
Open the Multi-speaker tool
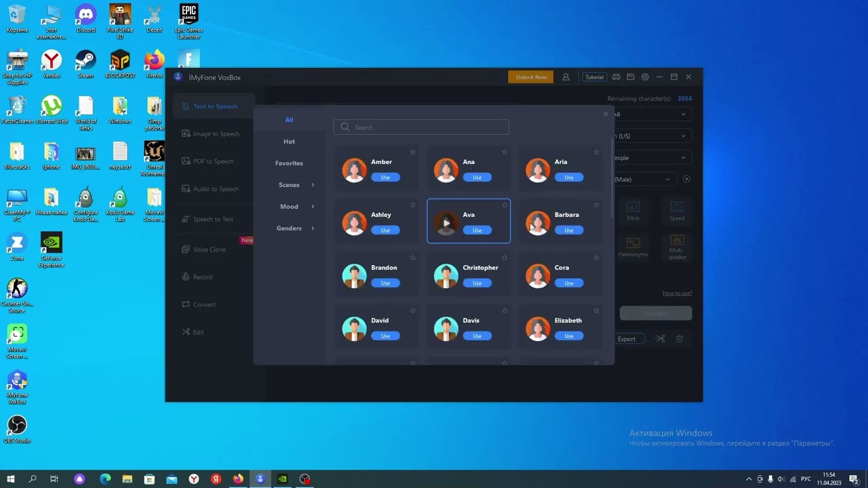coord(677,247)
